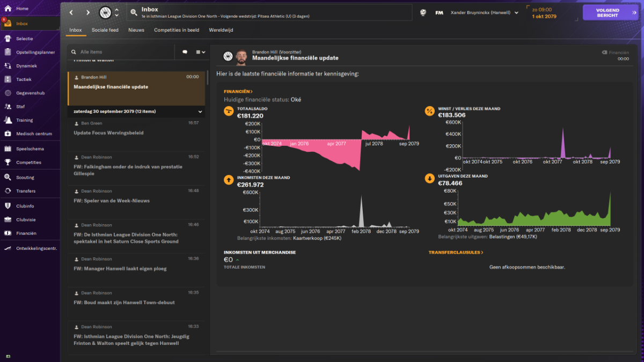Click the Alle items search field

coord(121,52)
